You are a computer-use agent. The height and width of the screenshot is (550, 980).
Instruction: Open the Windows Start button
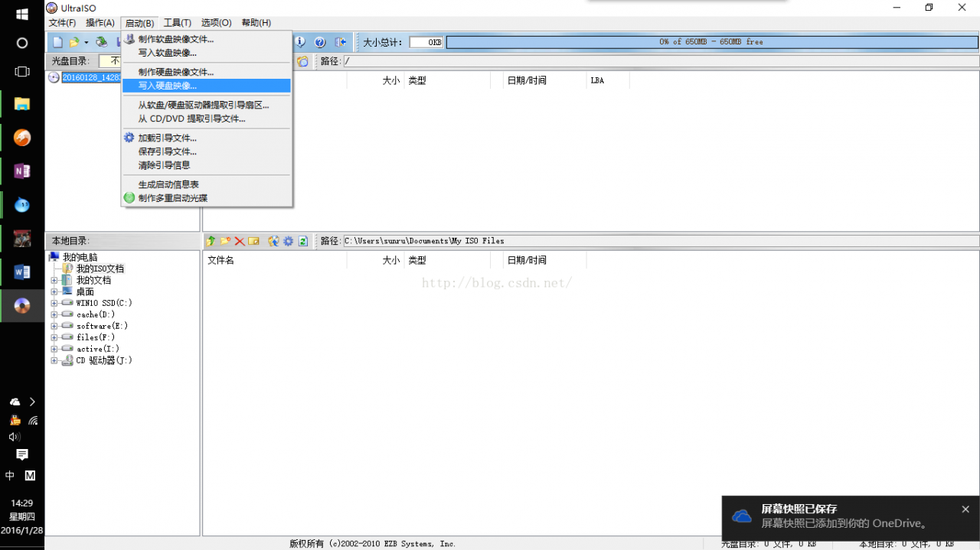point(22,15)
